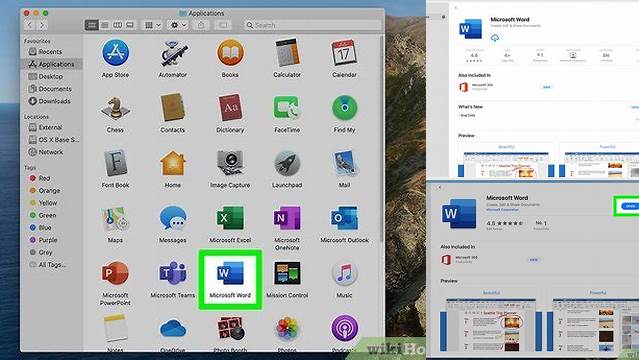
Task: Open the Microsoft OneNote icon
Action: (287, 218)
